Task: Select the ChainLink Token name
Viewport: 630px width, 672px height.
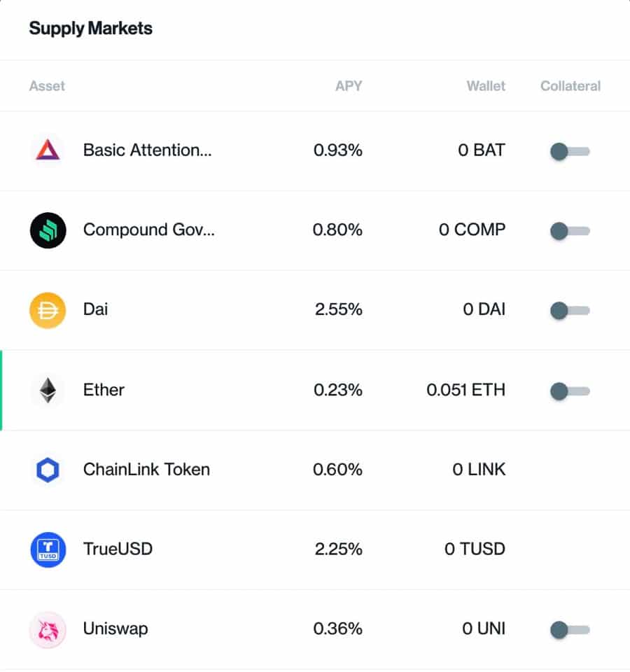Action: [x=146, y=470]
